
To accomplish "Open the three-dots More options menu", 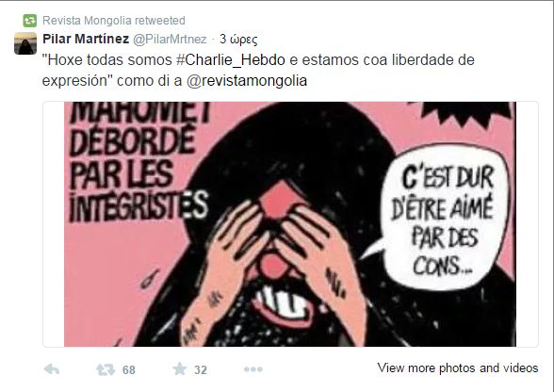I will (x=253, y=369).
